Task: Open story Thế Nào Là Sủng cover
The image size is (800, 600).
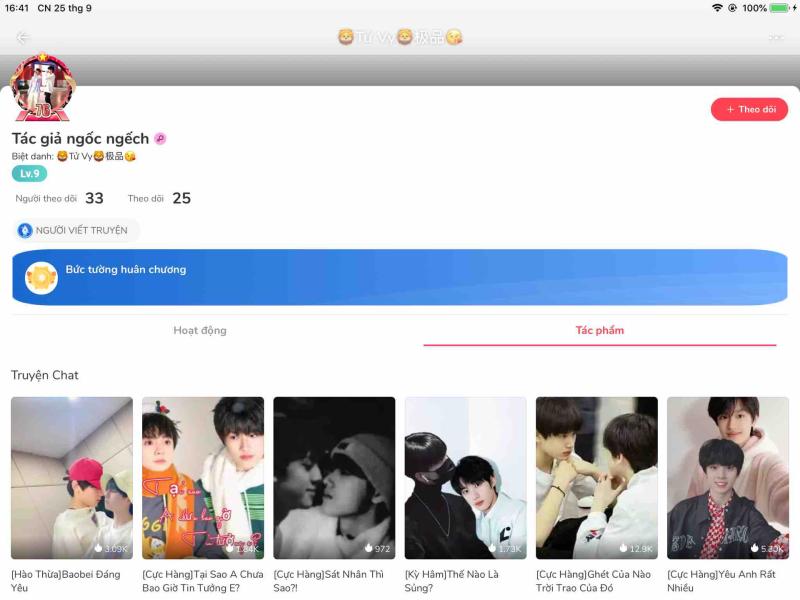Action: pyautogui.click(x=465, y=478)
